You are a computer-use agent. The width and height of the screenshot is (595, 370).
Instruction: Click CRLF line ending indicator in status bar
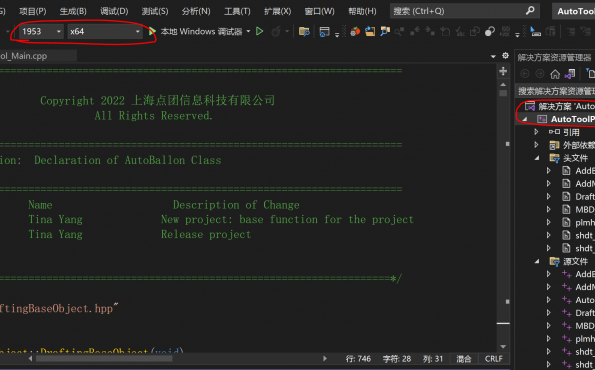(x=493, y=359)
